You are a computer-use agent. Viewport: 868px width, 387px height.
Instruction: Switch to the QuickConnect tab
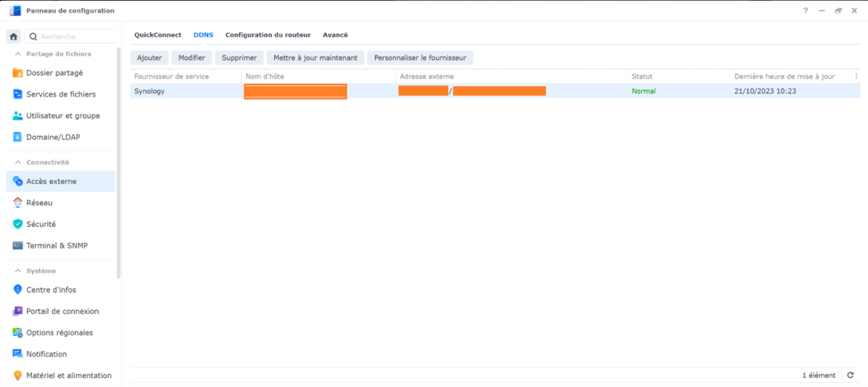157,35
